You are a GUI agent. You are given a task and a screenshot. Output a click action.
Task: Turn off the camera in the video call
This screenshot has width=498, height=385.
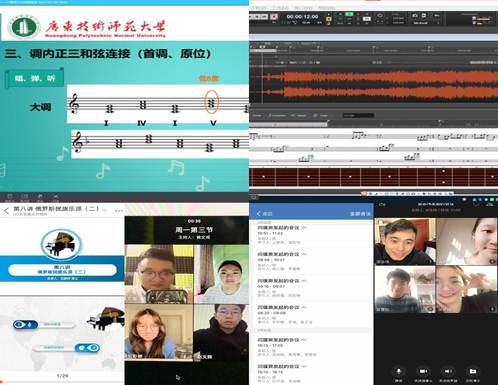click(423, 371)
